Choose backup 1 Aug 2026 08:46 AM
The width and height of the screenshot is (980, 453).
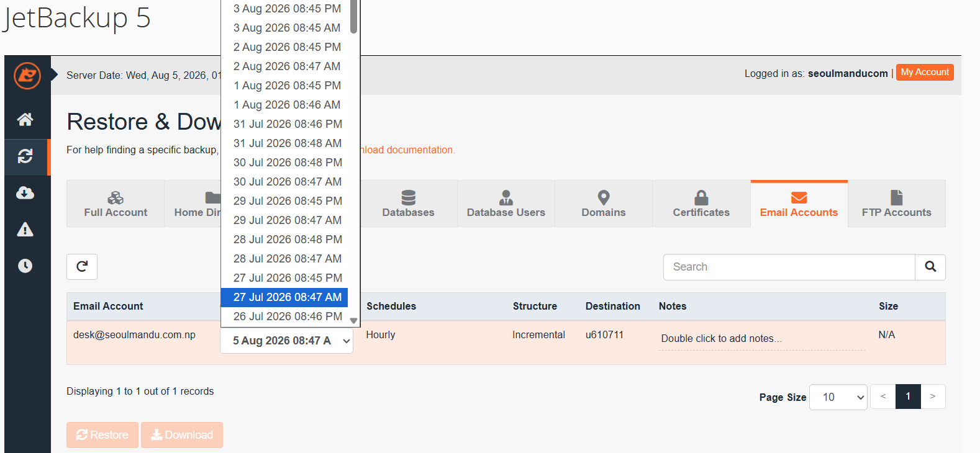tap(284, 105)
